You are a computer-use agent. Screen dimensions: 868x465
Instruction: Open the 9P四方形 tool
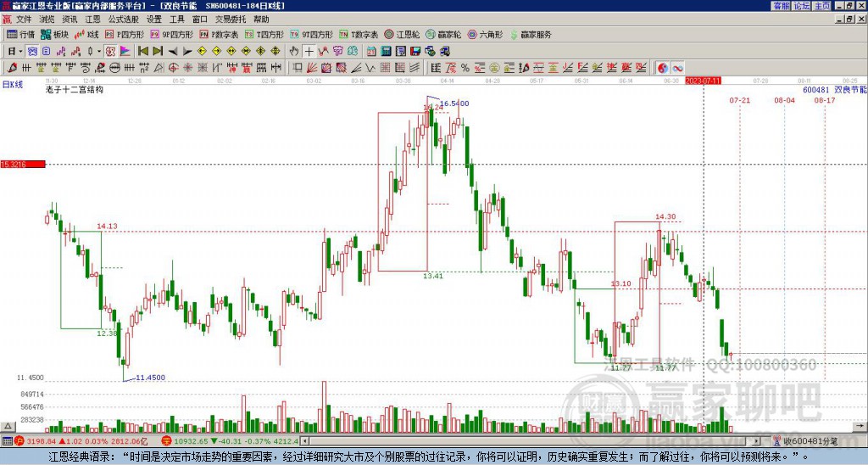tap(171, 34)
